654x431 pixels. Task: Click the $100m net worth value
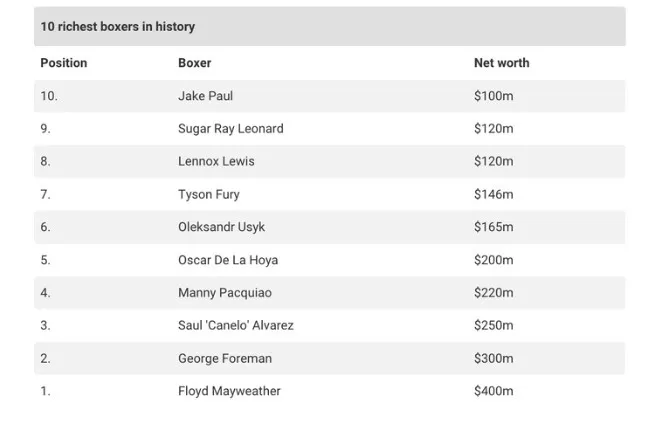[x=493, y=96]
